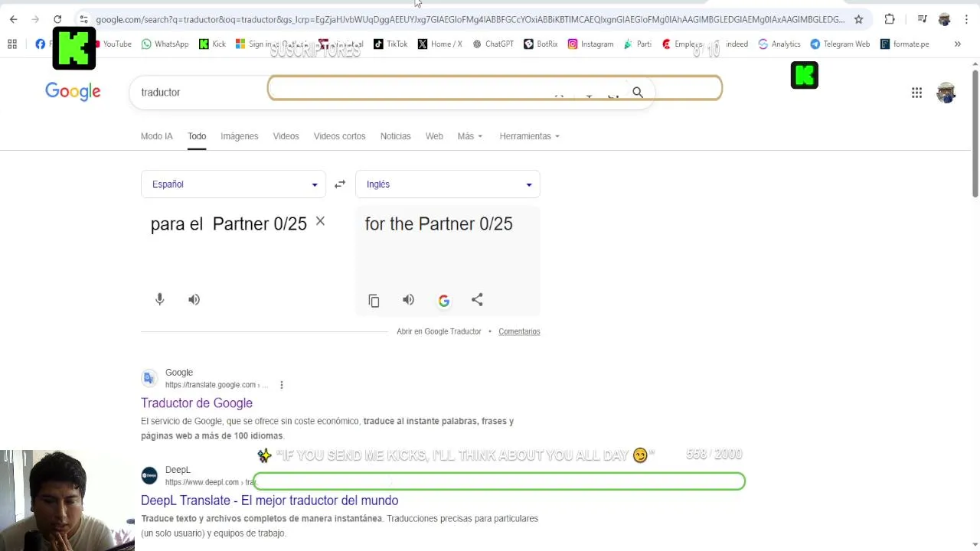Bookmark this page with star icon
The height and width of the screenshot is (551, 980).
point(858,19)
